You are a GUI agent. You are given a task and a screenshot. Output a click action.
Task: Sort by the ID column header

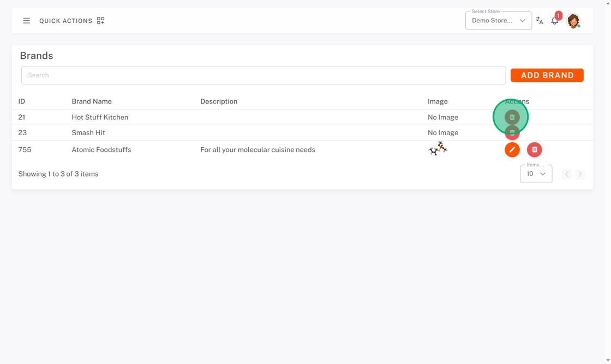[22, 101]
